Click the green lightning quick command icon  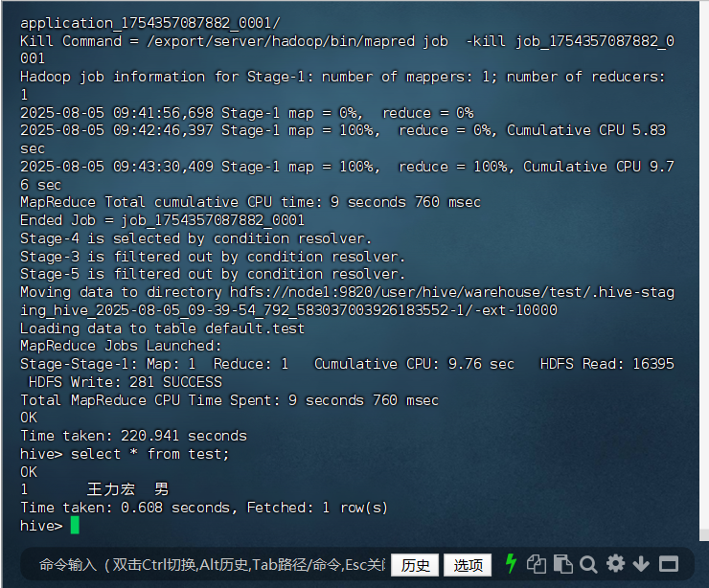coord(511,564)
